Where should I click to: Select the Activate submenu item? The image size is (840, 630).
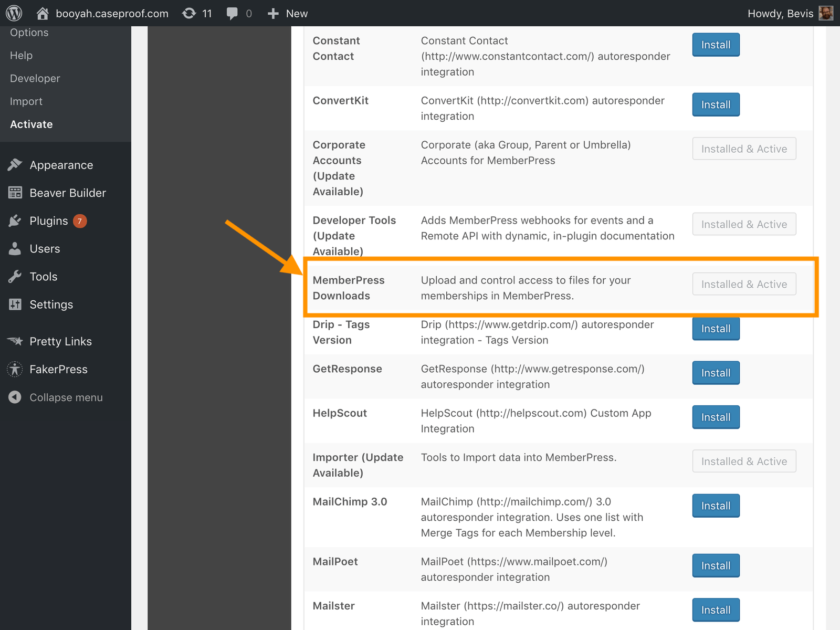coord(31,124)
